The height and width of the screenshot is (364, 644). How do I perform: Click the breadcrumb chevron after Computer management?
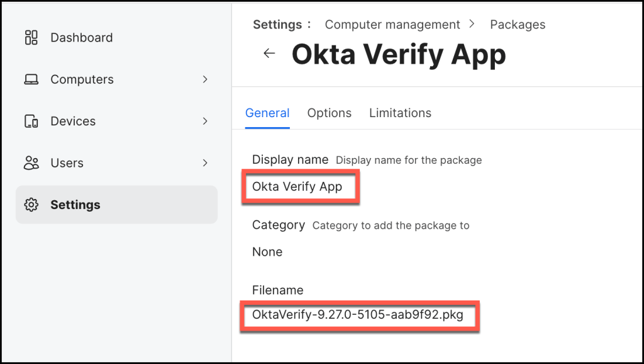coord(472,25)
